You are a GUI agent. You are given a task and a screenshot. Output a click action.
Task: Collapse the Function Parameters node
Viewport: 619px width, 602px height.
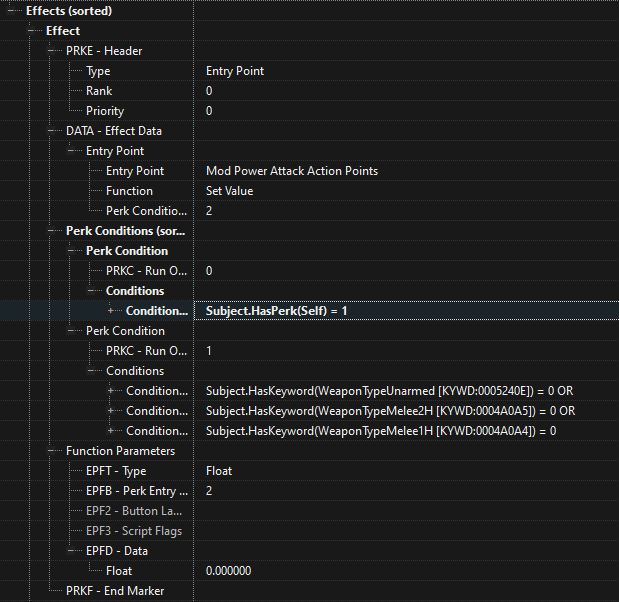click(x=51, y=451)
